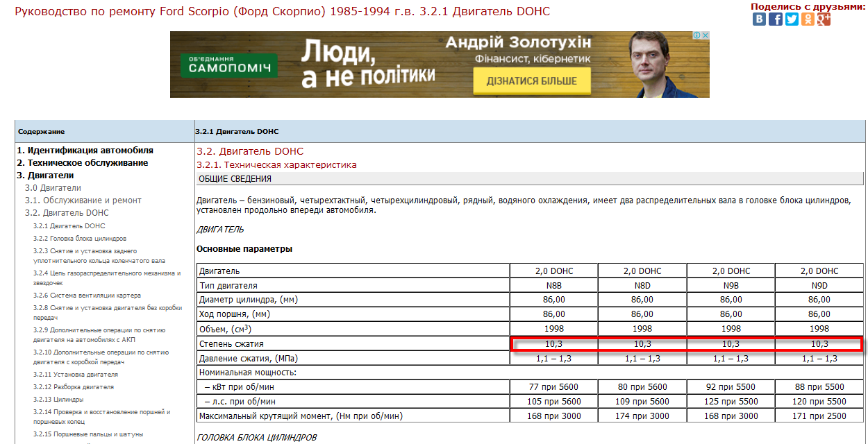Viewport: 868px width, 444px height.
Task: Select the 174 при 3000 torque cell
Action: [642, 416]
